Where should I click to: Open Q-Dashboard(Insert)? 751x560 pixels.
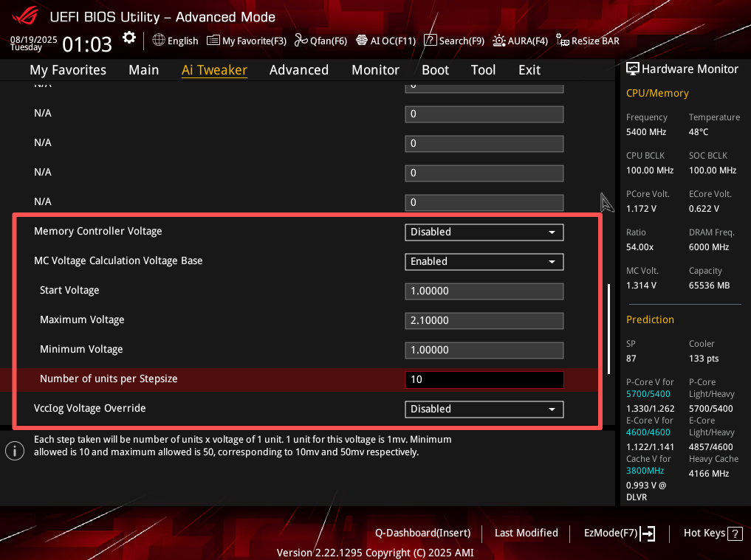tap(423, 533)
